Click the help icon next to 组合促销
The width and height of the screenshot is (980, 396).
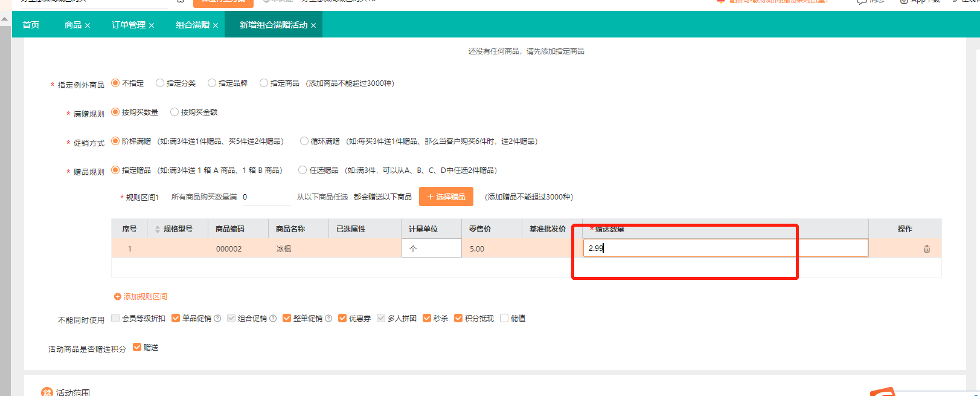273,319
